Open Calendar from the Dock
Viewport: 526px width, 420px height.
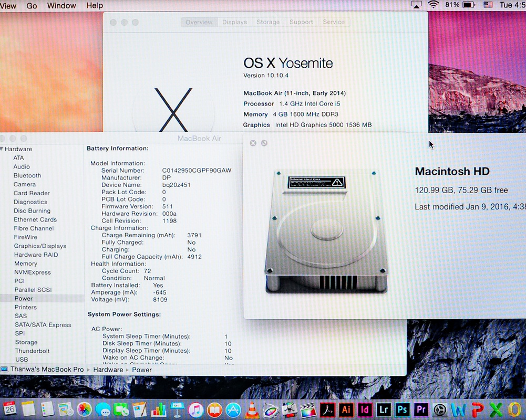pyautogui.click(x=10, y=409)
